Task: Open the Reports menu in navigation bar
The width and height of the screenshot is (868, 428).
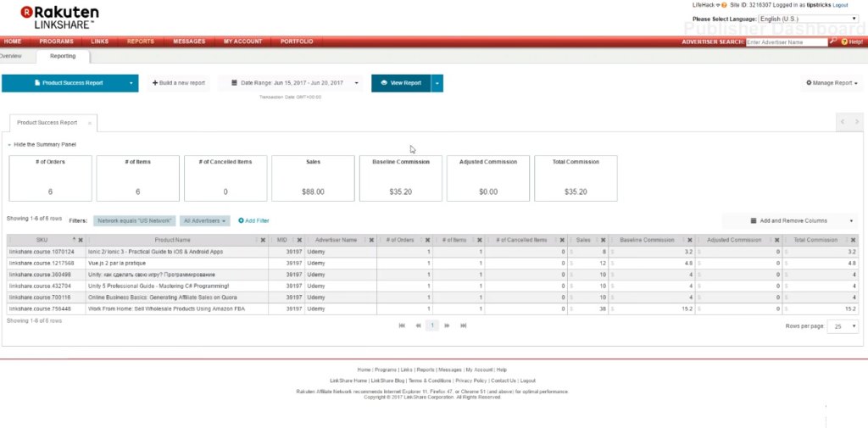Action: tap(141, 42)
